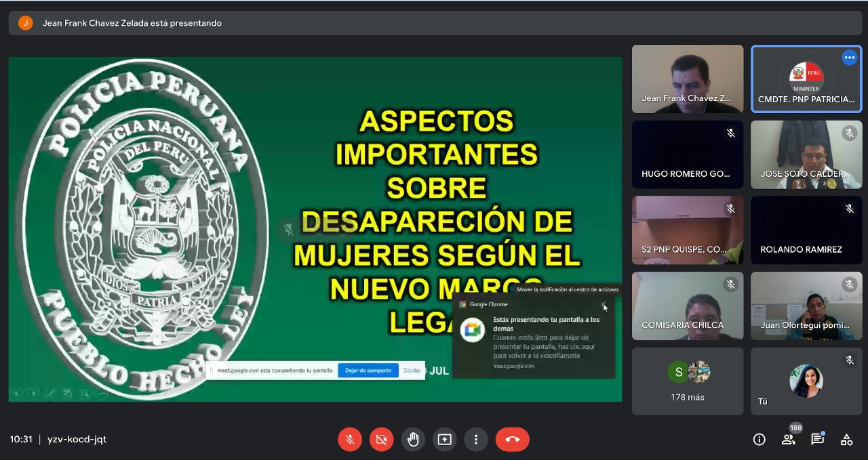This screenshot has width=868, height=460.
Task: Click the muted mic icon on the S2 PNP QUISPE tile
Action: tap(731, 209)
